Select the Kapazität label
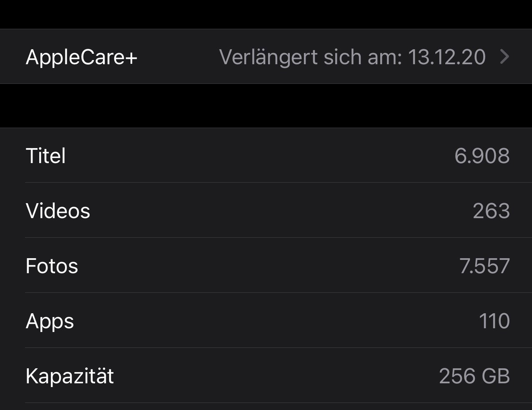 (70, 376)
